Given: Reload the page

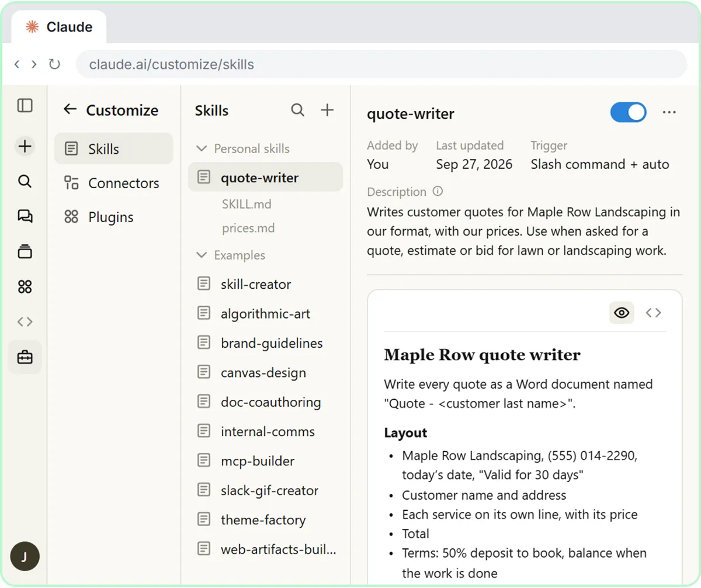Looking at the screenshot, I should point(54,64).
